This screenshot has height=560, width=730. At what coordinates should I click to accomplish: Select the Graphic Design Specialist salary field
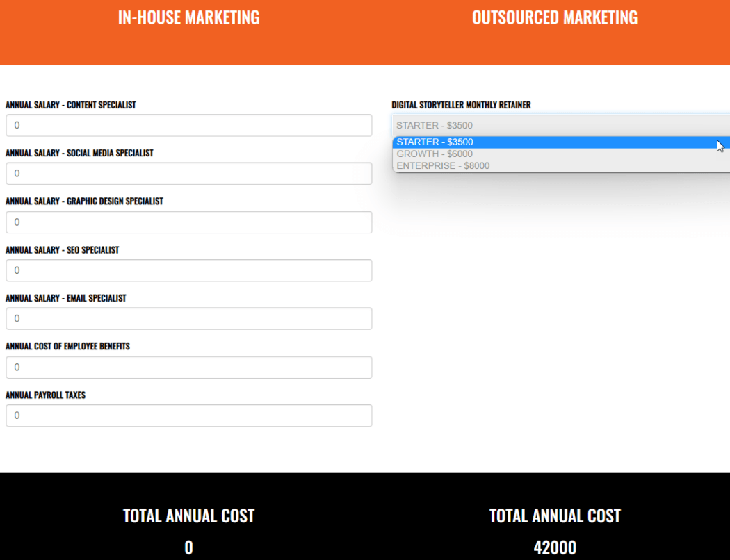[x=188, y=222]
